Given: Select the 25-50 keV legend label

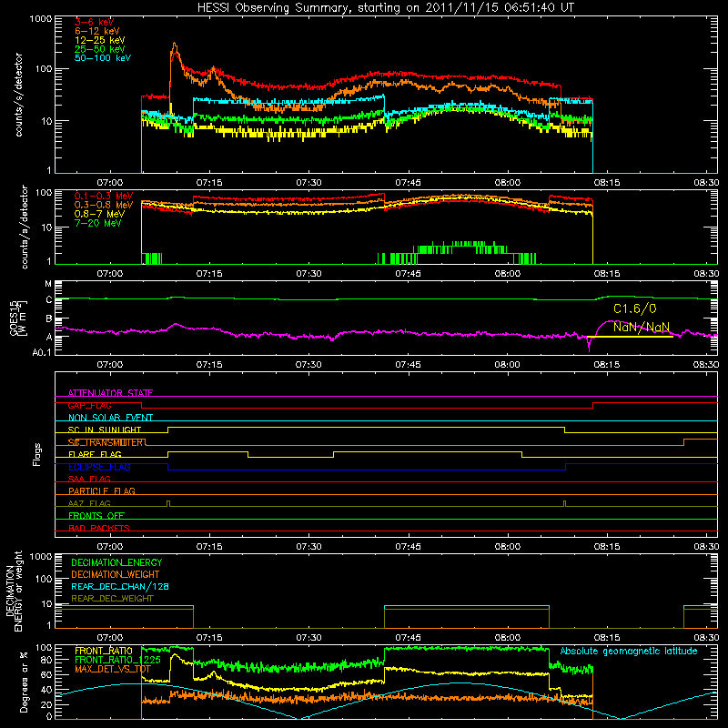Looking at the screenshot, I should tap(100, 49).
